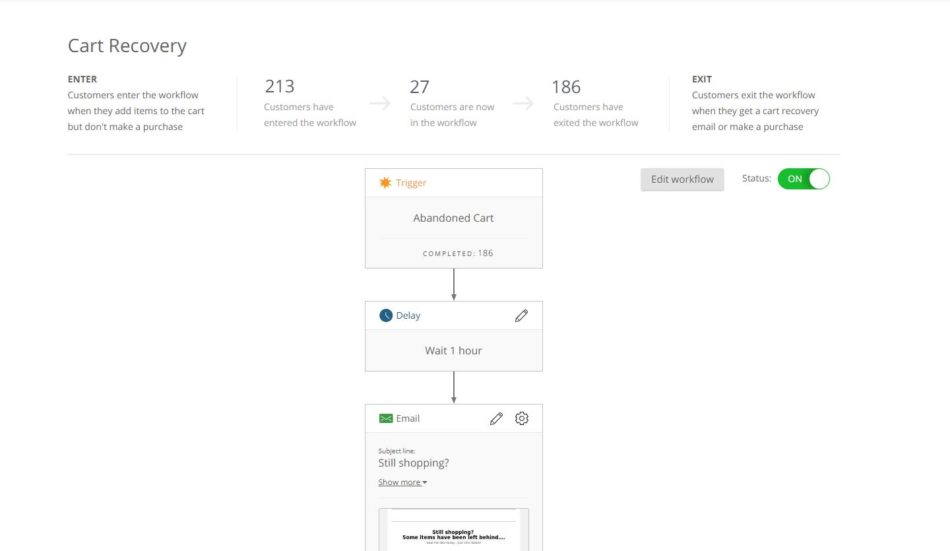Click the COMPLETED: 186 counter
This screenshot has height=551, width=950.
(457, 253)
